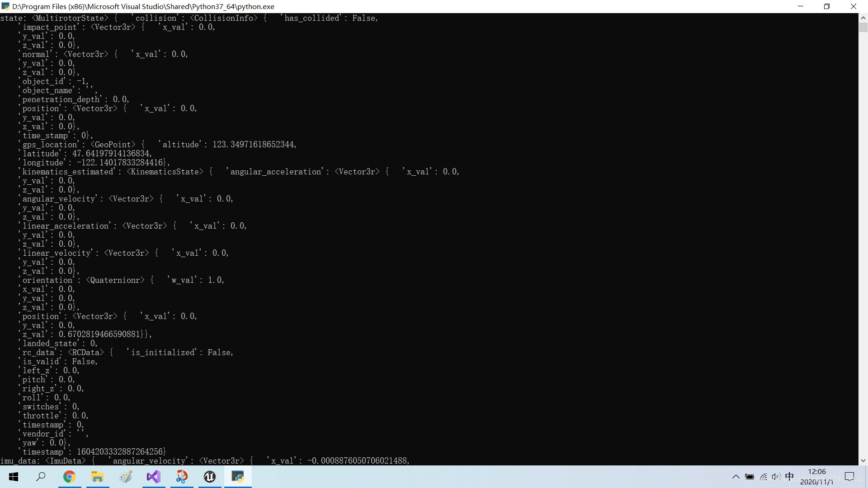Viewport: 868px width, 488px height.
Task: Click the 'kinematics_estimated' text
Action: [66, 172]
